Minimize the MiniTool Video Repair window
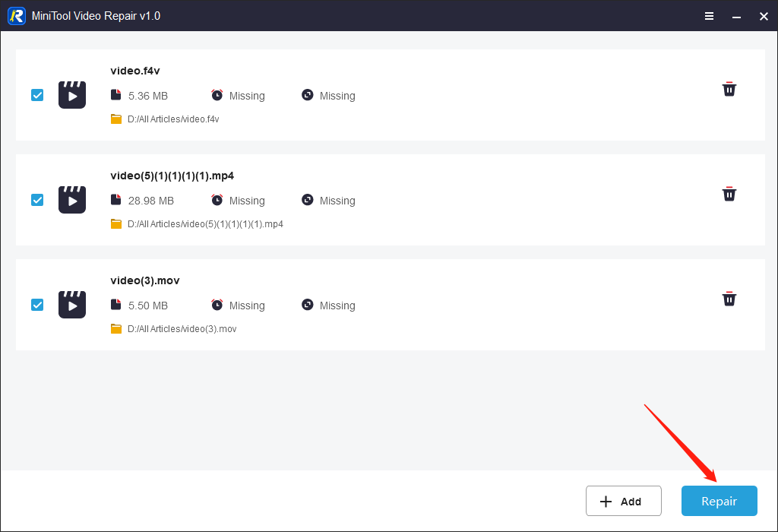The image size is (778, 532). pyautogui.click(x=736, y=17)
